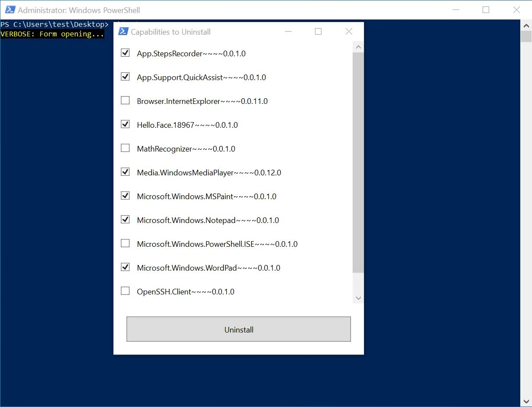Uncheck App.Support.QuickAssist checkbox
The image size is (532, 407).
point(125,77)
